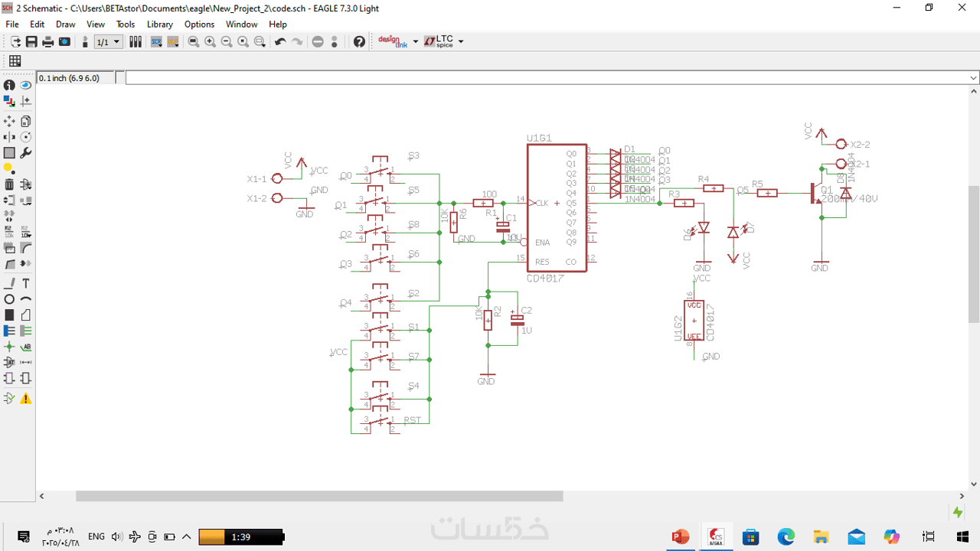
Task: Open the View menu
Action: pos(96,24)
